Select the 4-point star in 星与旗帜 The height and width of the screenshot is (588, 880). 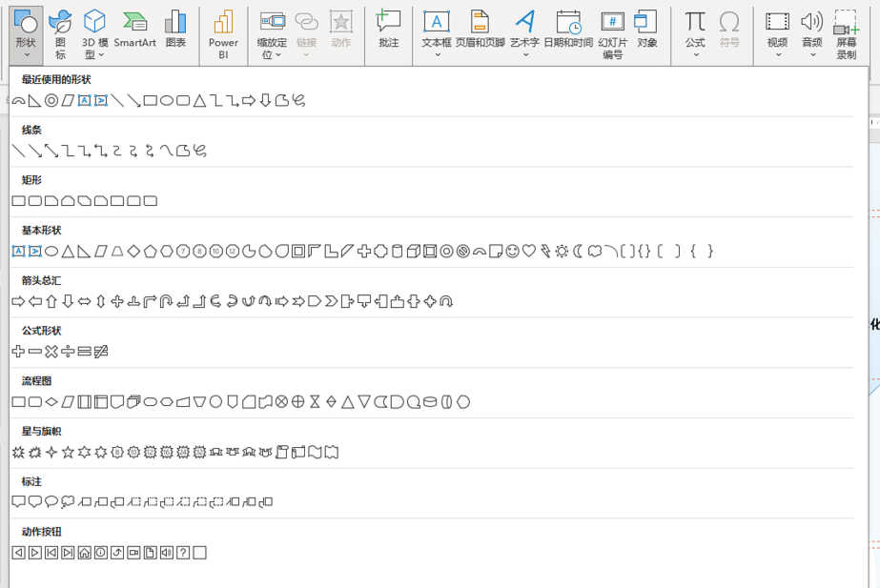(x=51, y=453)
